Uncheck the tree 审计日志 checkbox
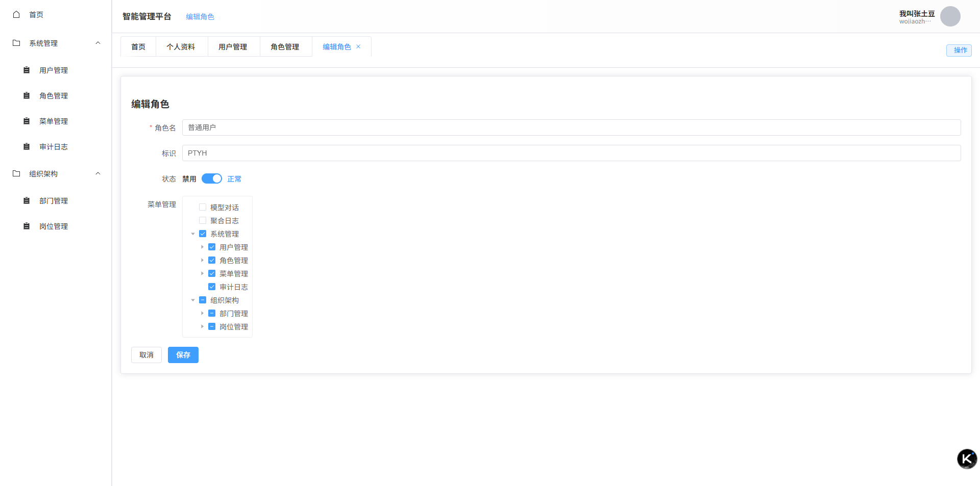The height and width of the screenshot is (486, 980). click(x=212, y=287)
